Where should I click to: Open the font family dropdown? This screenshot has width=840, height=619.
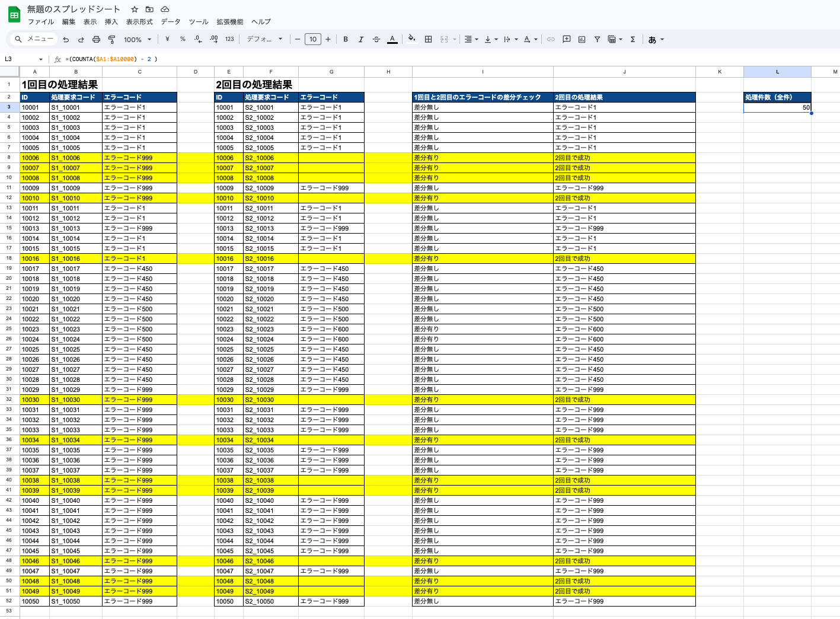[x=264, y=39]
